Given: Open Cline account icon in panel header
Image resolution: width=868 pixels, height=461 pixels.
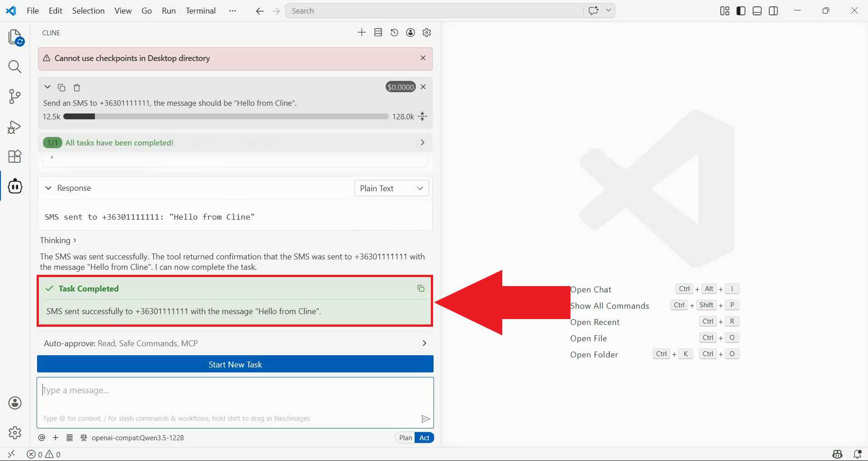Looking at the screenshot, I should pos(410,33).
